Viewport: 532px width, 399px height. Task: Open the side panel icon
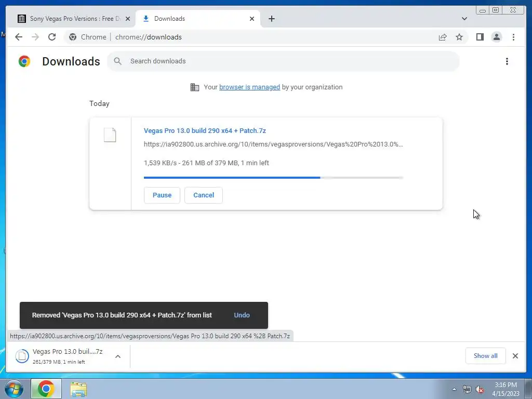coord(480,37)
